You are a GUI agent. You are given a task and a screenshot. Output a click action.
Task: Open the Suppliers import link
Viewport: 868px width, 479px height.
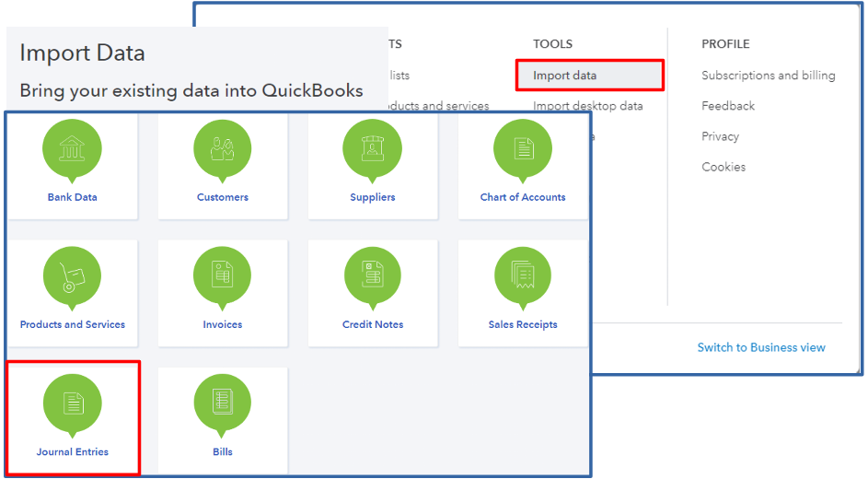373,197
